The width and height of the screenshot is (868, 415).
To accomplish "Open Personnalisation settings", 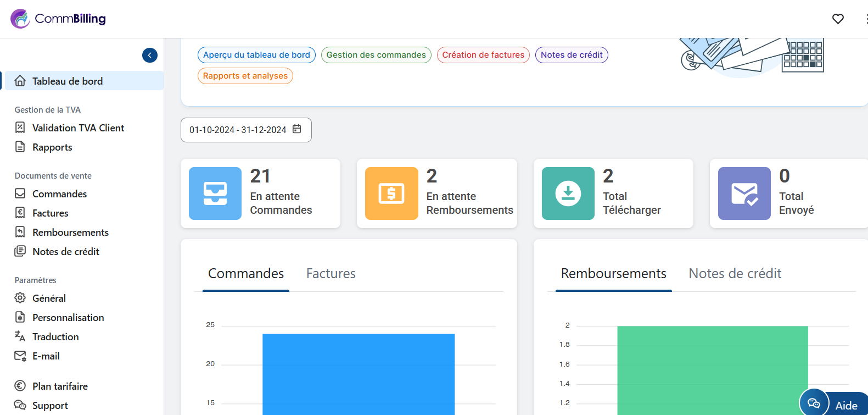I will (68, 317).
